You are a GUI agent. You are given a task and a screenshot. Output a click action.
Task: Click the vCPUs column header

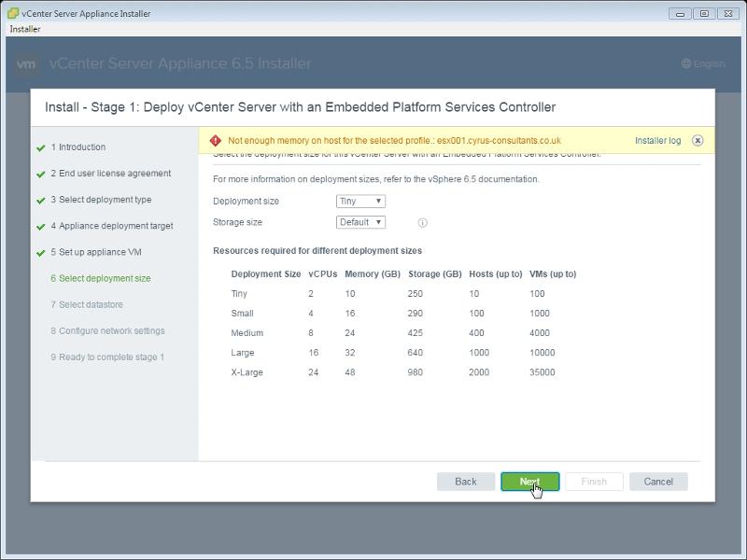pos(323,274)
